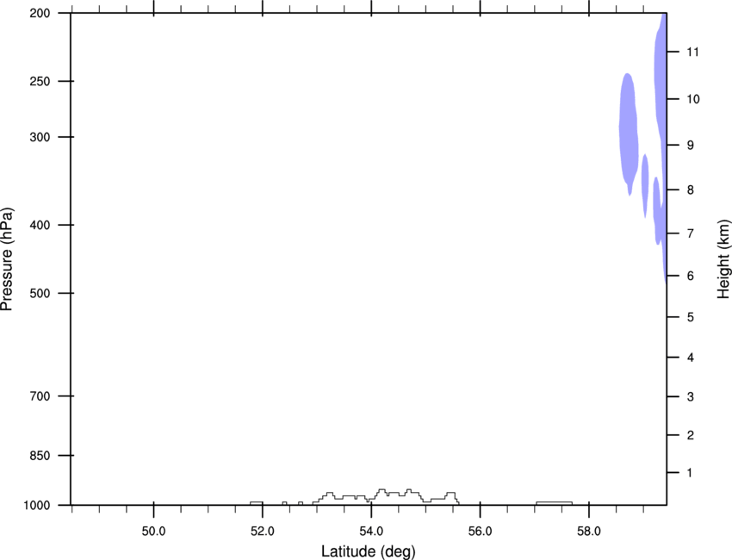Image resolution: width=732 pixels, height=560 pixels.
Task: Click the 'Height (km)' axis title
Action: coord(723,258)
